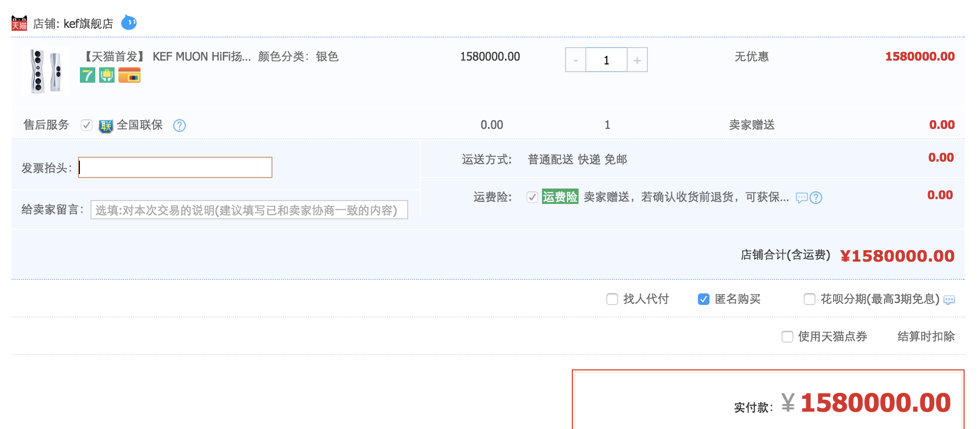Open the kef旗舰店 store link

click(88, 24)
